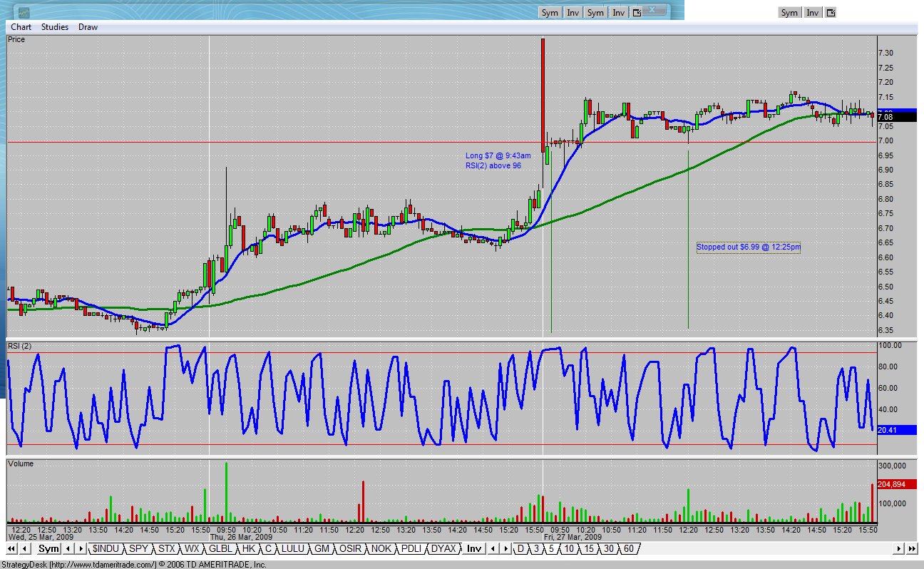
Task: Switch to the 5-minute interval tab
Action: [x=552, y=549]
